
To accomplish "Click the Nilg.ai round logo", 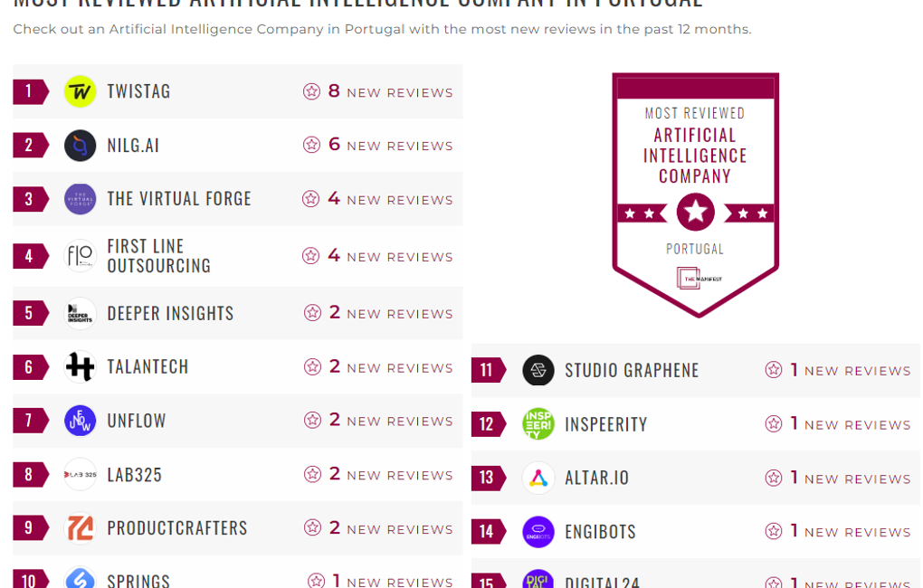I will 80,146.
